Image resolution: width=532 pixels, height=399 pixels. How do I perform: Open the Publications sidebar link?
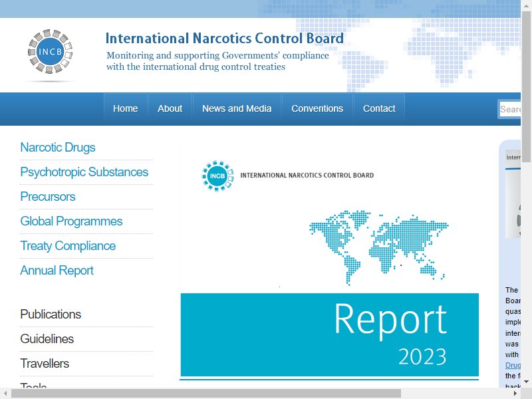pos(51,314)
